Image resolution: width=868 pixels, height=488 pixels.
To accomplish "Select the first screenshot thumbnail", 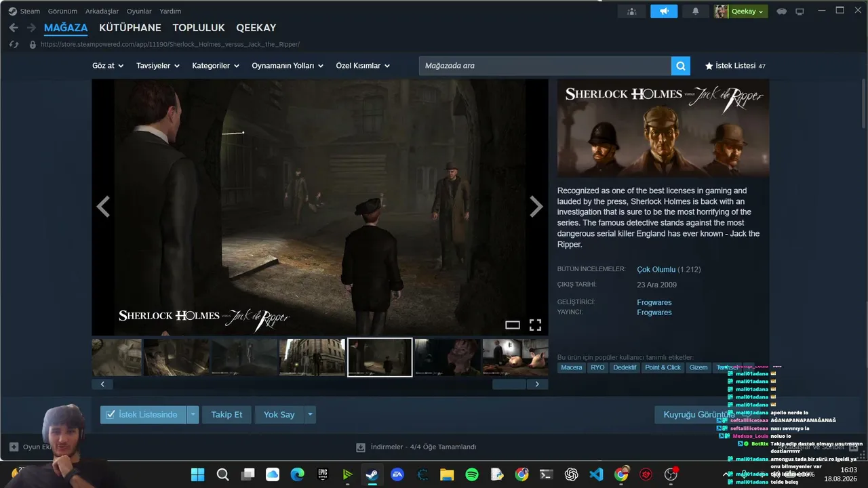I will (117, 357).
